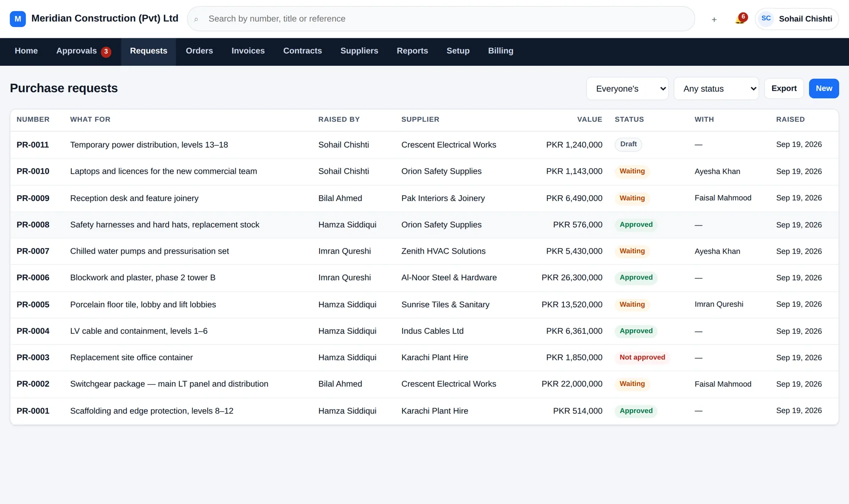The image size is (849, 504).
Task: Switch to the Reports tab
Action: pyautogui.click(x=412, y=51)
